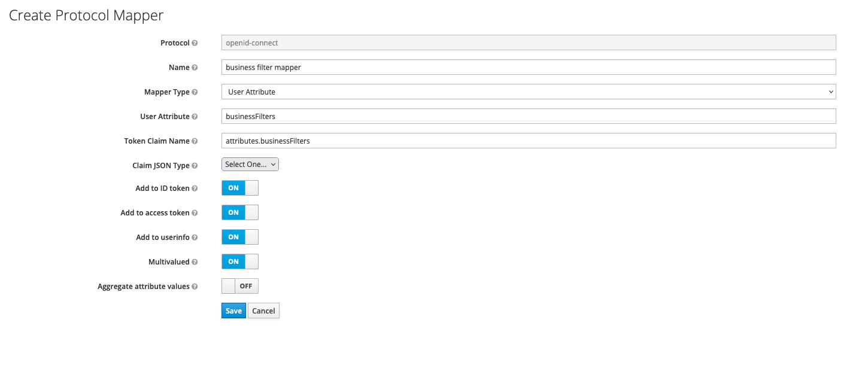Save the protocol mapper
The height and width of the screenshot is (365, 868).
(233, 311)
